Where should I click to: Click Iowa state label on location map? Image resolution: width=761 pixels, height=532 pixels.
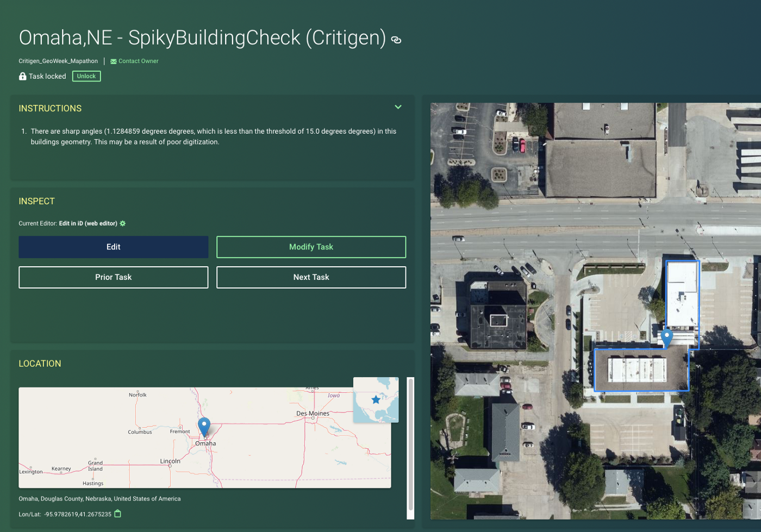pyautogui.click(x=334, y=396)
